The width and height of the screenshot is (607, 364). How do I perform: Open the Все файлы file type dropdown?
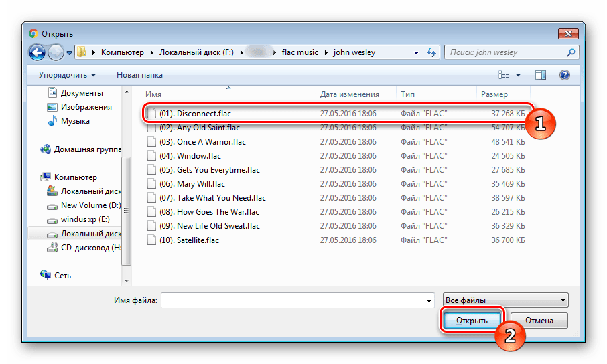coord(506,300)
